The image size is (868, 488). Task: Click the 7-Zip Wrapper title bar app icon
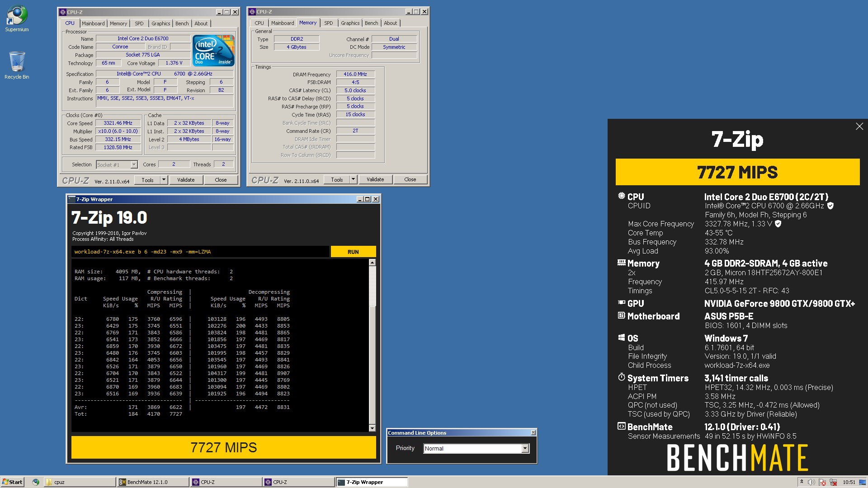71,199
